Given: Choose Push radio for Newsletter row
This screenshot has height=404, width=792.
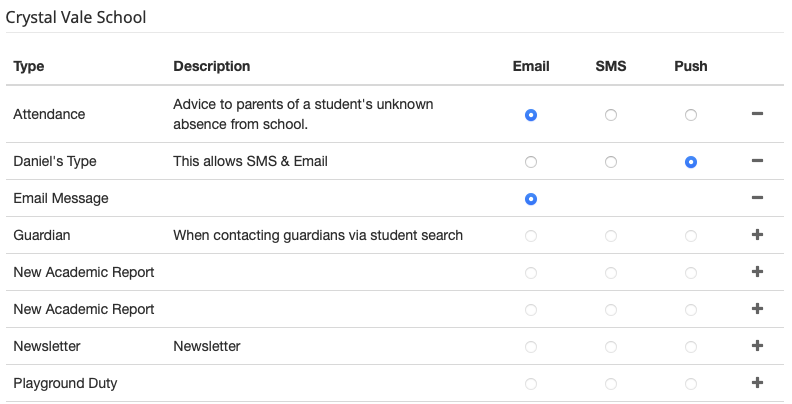Looking at the screenshot, I should click(691, 347).
